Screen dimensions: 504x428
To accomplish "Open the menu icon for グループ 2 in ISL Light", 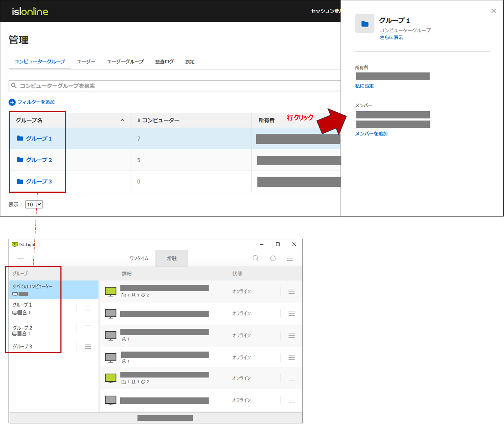I will coord(88,328).
